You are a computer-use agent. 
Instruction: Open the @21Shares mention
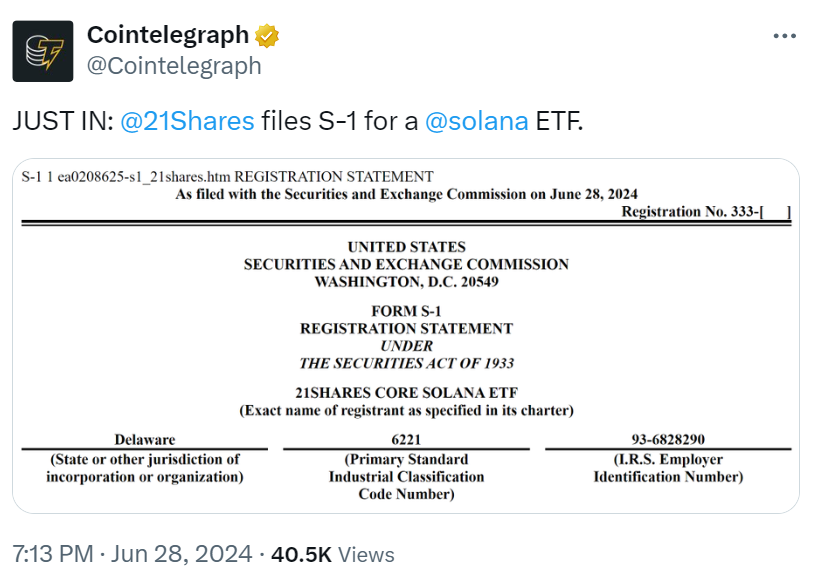tap(187, 121)
